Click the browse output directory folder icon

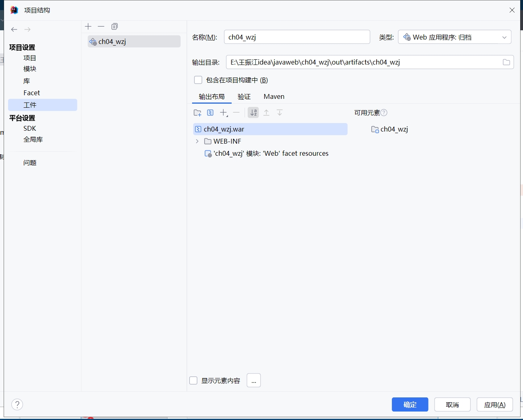pyautogui.click(x=506, y=62)
